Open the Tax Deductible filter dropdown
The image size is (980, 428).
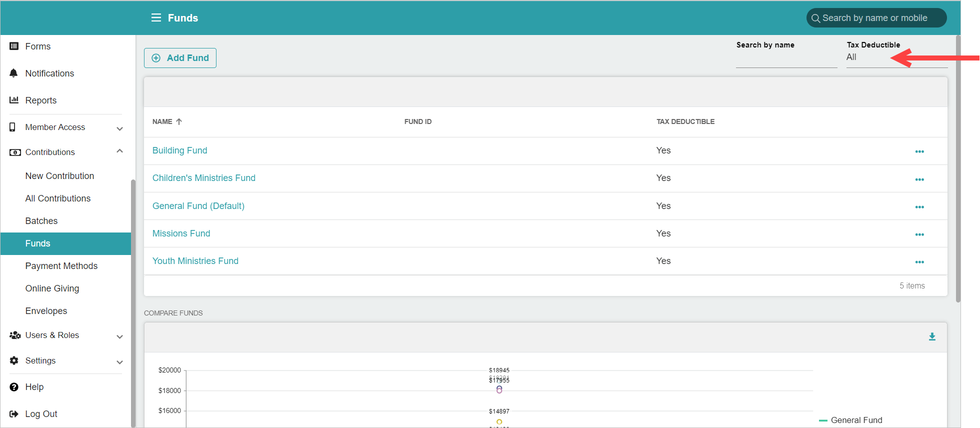pyautogui.click(x=896, y=57)
